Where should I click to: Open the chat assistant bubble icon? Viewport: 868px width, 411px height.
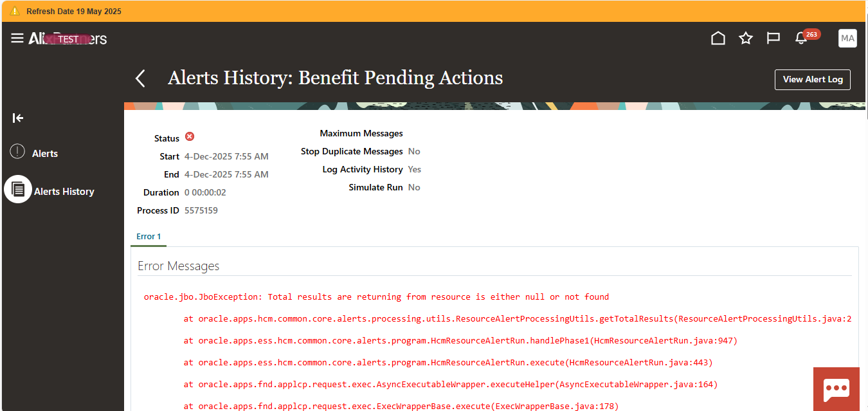point(836,388)
